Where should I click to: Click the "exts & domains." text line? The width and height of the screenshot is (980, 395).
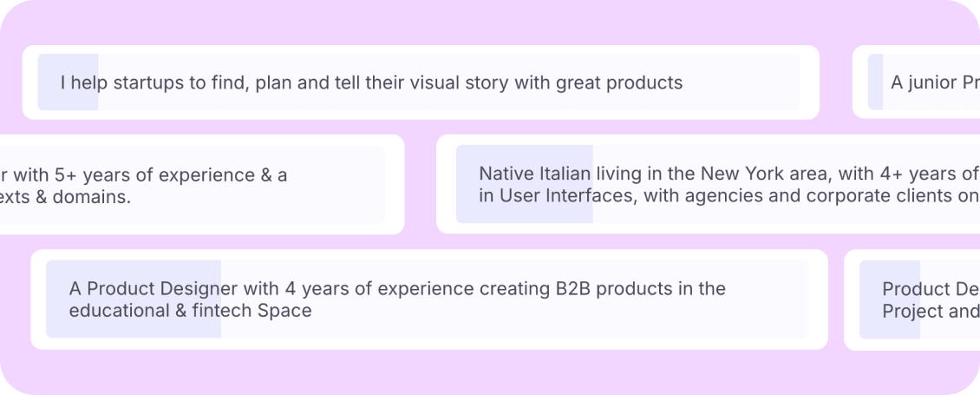[66, 197]
